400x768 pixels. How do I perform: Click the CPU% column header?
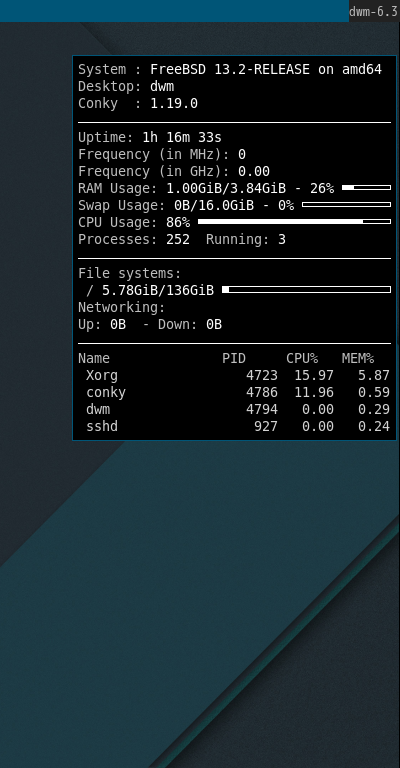pos(302,359)
